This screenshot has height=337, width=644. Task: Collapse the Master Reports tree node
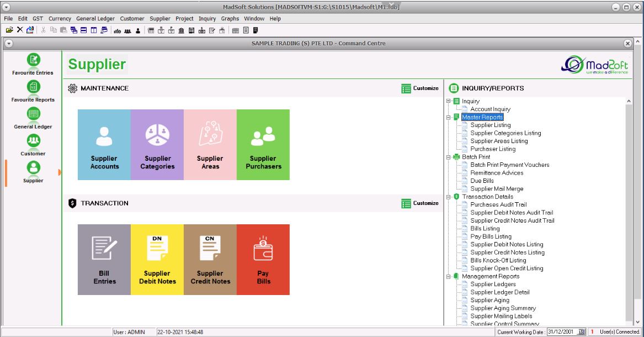click(449, 117)
